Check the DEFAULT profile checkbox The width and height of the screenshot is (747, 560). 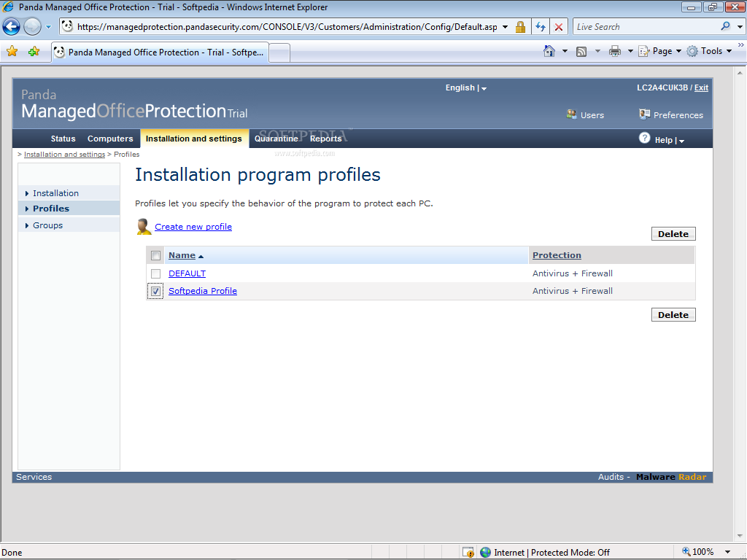(156, 274)
